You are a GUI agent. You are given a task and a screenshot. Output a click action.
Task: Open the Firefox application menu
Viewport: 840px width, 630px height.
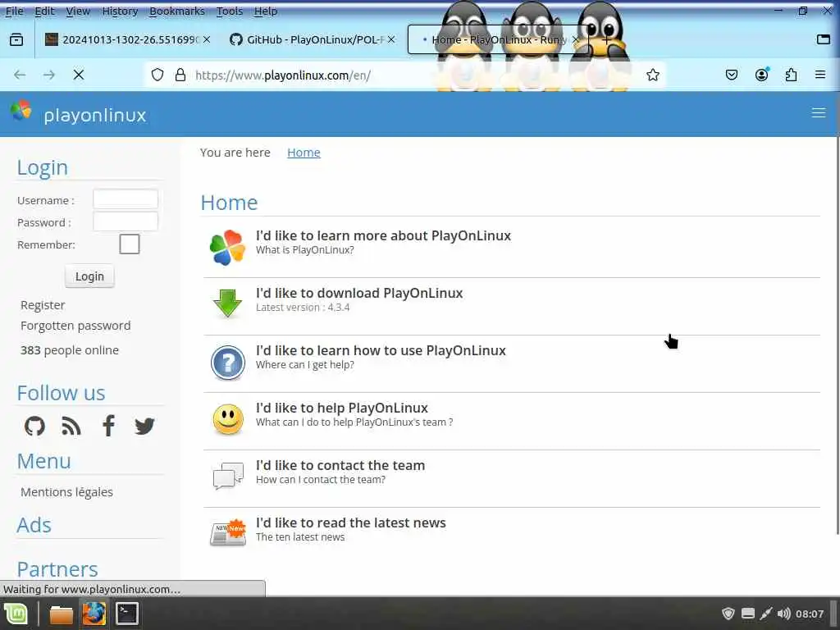point(820,75)
